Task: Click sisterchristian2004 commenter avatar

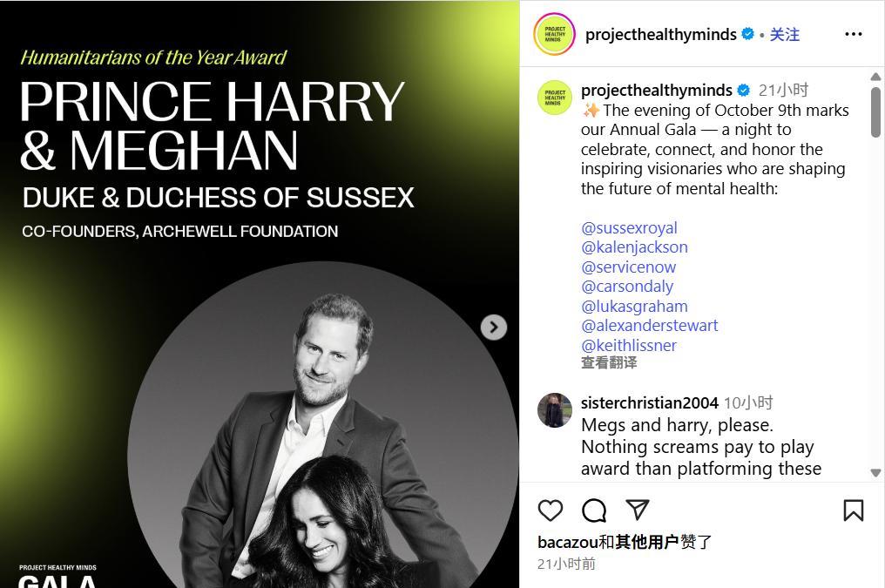Action: pos(554,410)
